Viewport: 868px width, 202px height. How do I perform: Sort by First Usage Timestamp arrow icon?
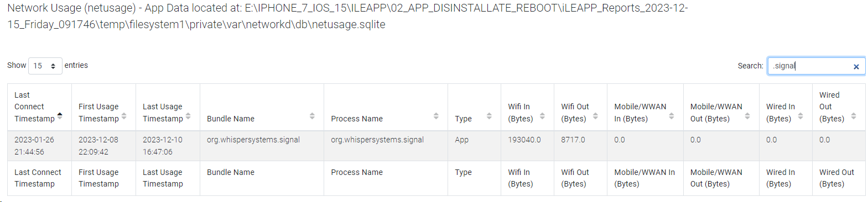click(x=124, y=116)
